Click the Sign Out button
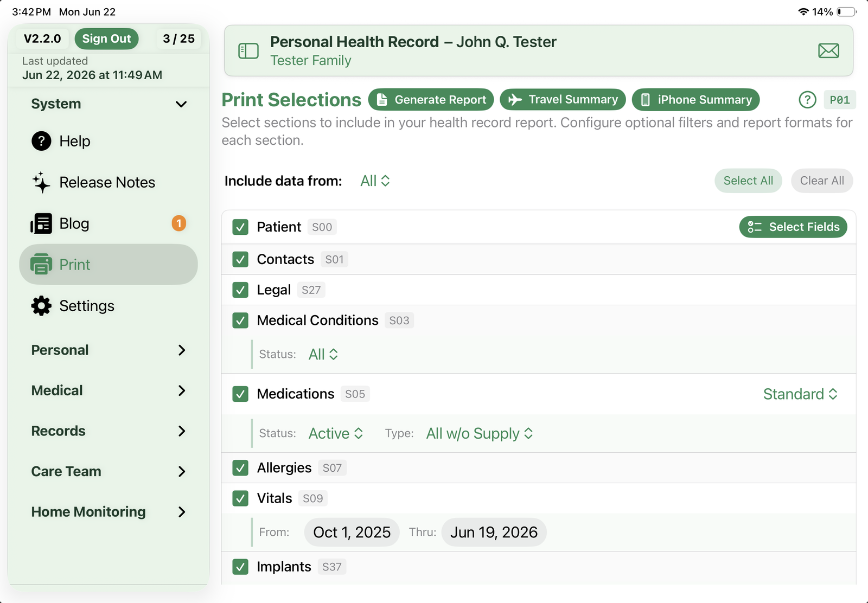The width and height of the screenshot is (868, 603). point(106,39)
